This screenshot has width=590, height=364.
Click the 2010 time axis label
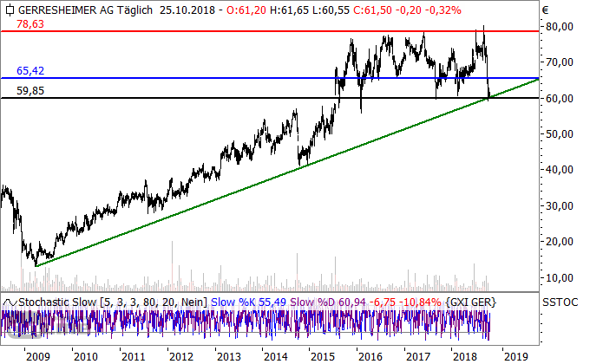coord(86,356)
